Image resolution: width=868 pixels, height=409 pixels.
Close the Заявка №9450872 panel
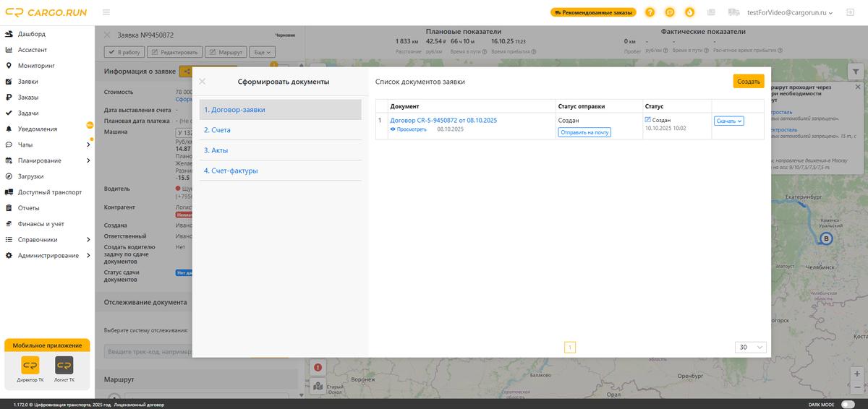click(x=107, y=35)
